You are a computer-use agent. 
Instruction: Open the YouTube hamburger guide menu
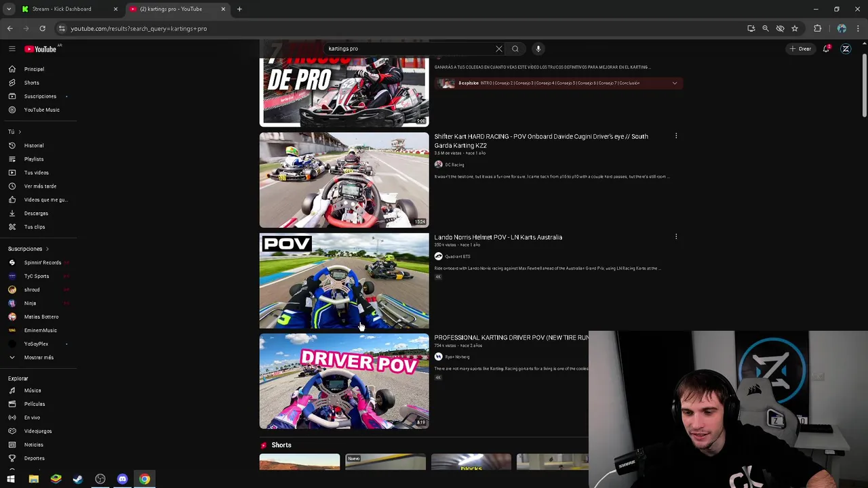click(12, 49)
